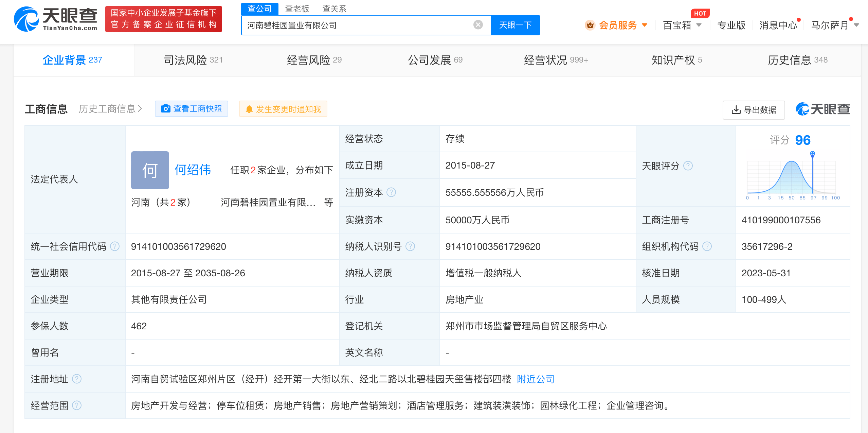Click the help icon beside 天眼评分
This screenshot has width=868, height=433.
click(x=688, y=166)
